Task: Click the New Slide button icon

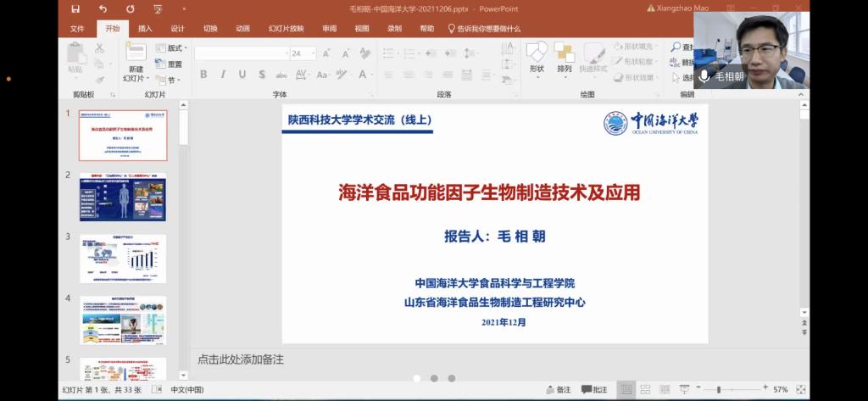Action: click(x=135, y=53)
